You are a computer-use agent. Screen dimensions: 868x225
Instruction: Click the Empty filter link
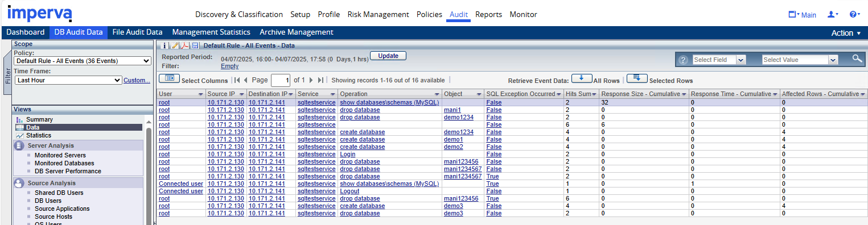tap(230, 66)
